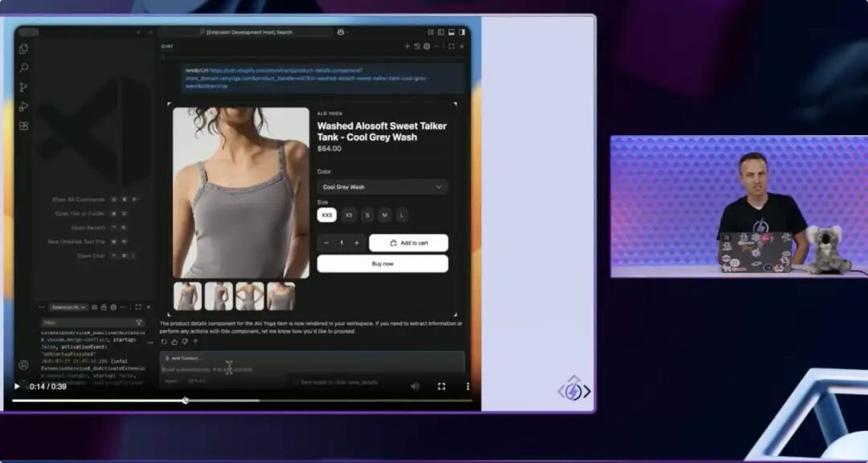Start a new chat with the plus icon
This screenshot has width=868, height=463.
pos(407,47)
